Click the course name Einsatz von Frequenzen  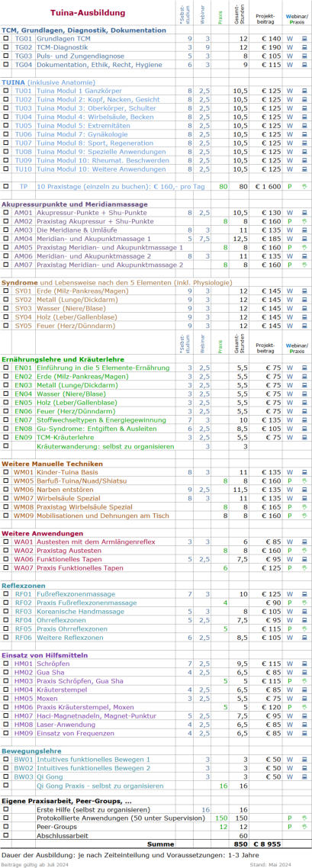[x=76, y=733]
